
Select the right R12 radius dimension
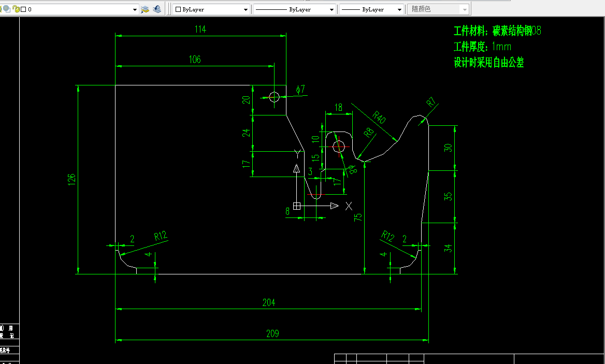pyautogui.click(x=388, y=236)
